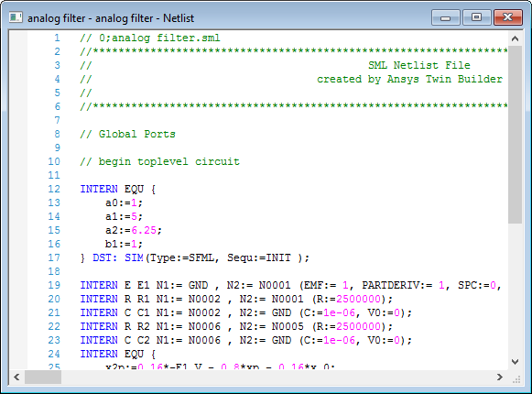Click 'DST: SIM(Type:=SFML, Sequ:=INIT );' line
Viewport: 532px width, 394px height.
tap(201, 257)
